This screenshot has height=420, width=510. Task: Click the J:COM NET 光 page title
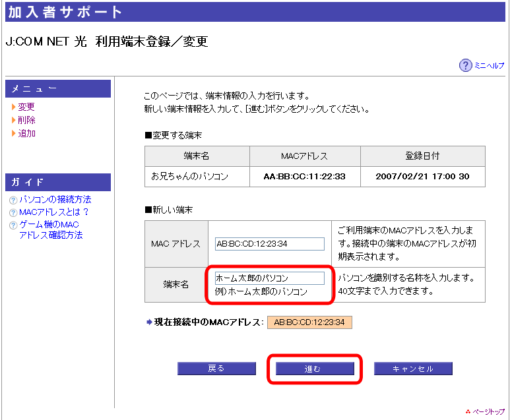point(107,42)
